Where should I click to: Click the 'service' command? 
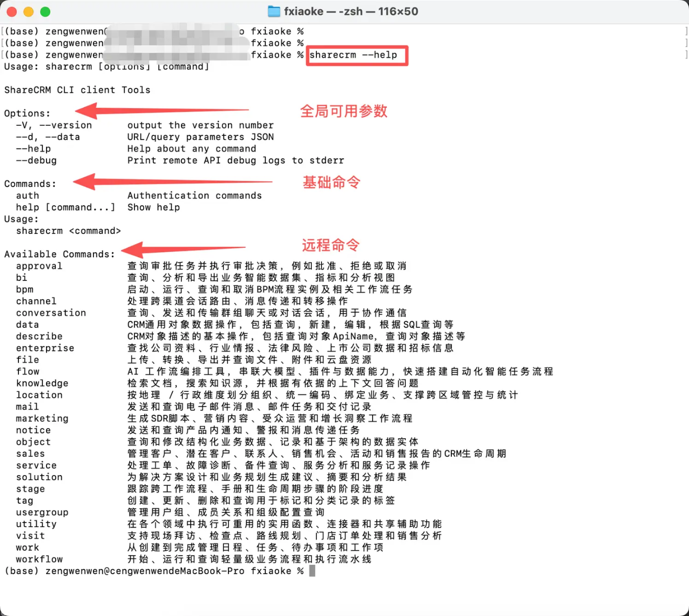point(36,466)
